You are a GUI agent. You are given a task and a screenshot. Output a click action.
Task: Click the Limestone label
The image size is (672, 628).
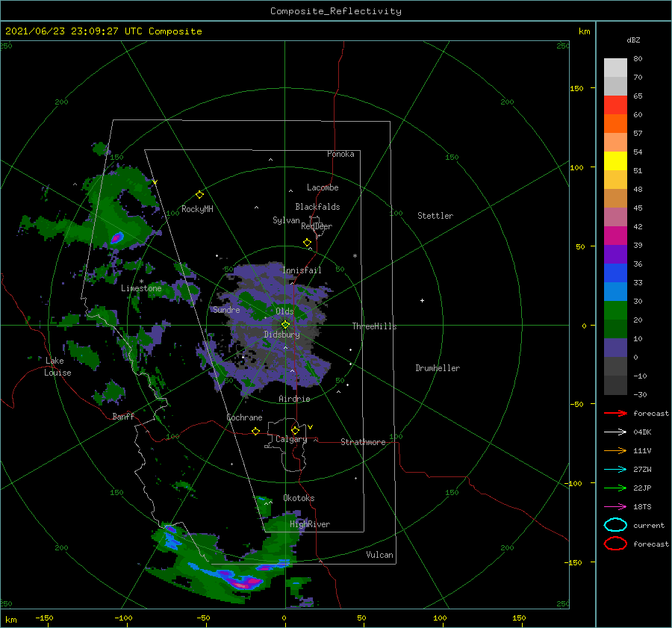click(141, 288)
